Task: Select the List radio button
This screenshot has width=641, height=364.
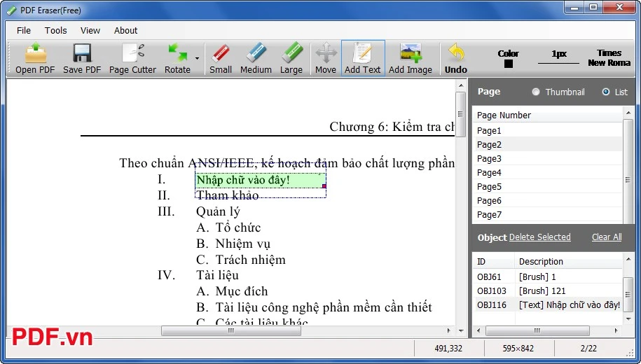Action: click(x=606, y=92)
